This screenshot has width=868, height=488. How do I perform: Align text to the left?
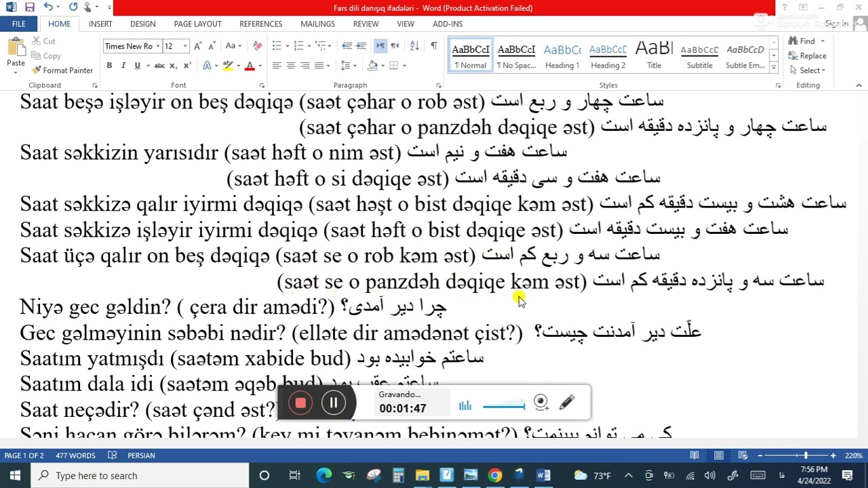(277, 66)
